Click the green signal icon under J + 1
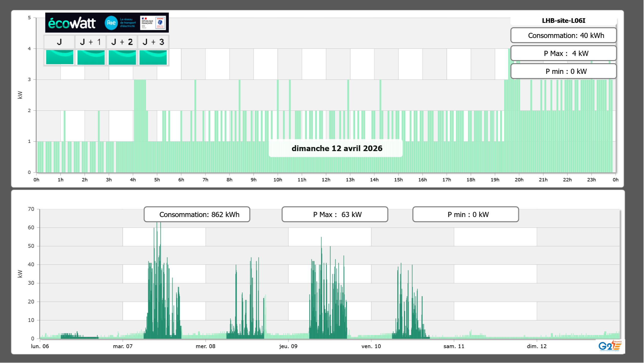The width and height of the screenshot is (644, 363). click(91, 57)
